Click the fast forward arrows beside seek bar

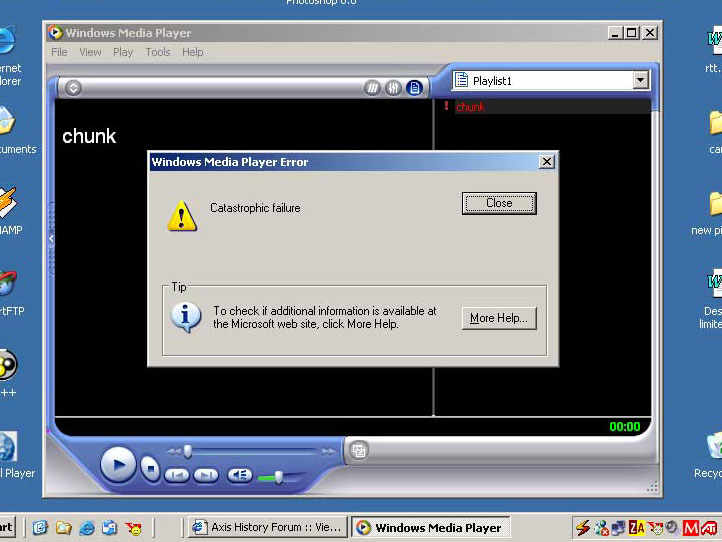[x=328, y=452]
